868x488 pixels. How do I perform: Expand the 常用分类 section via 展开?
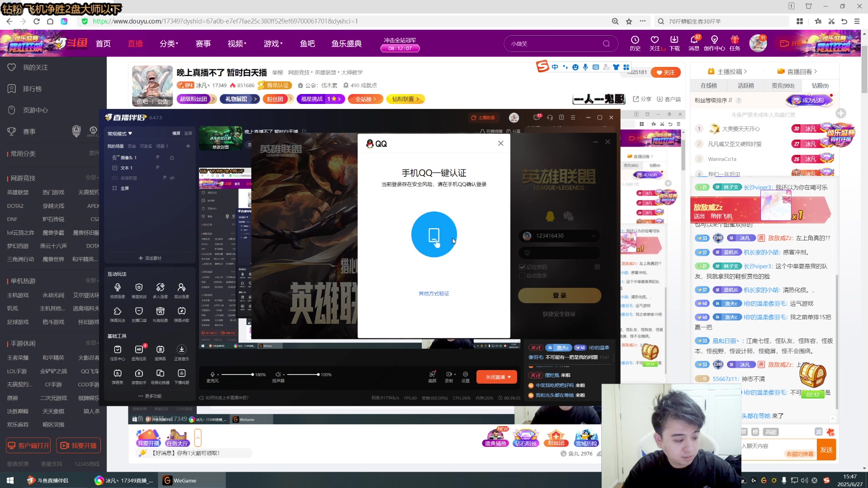point(94,153)
